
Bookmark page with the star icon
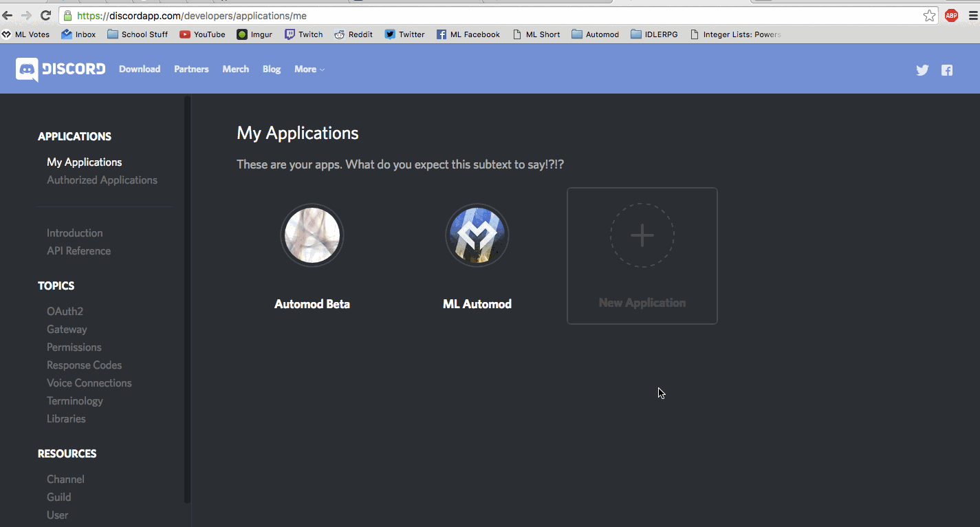click(929, 15)
